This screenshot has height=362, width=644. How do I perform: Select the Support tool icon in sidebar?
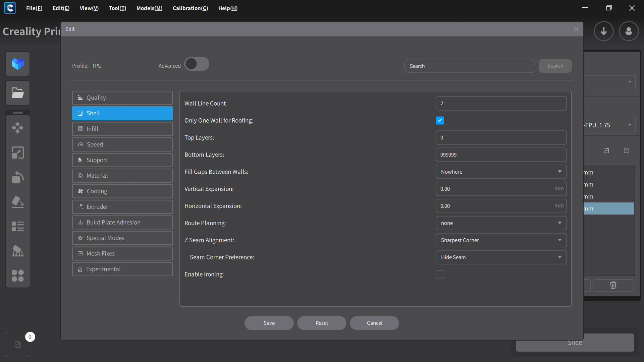[18, 251]
